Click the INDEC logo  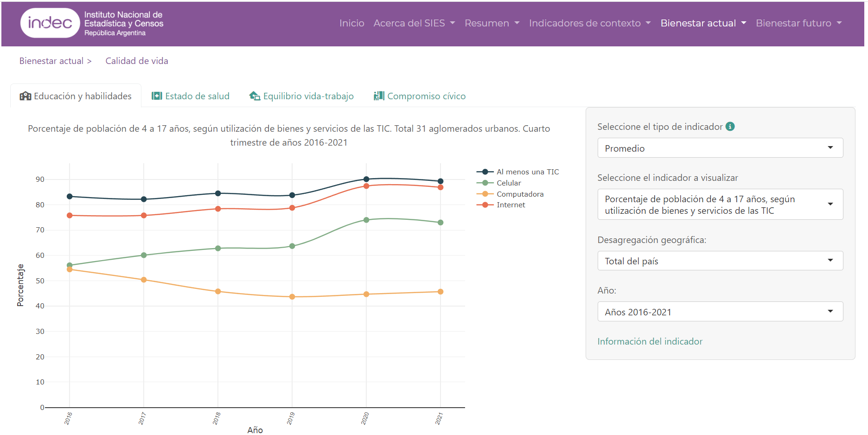coord(50,23)
